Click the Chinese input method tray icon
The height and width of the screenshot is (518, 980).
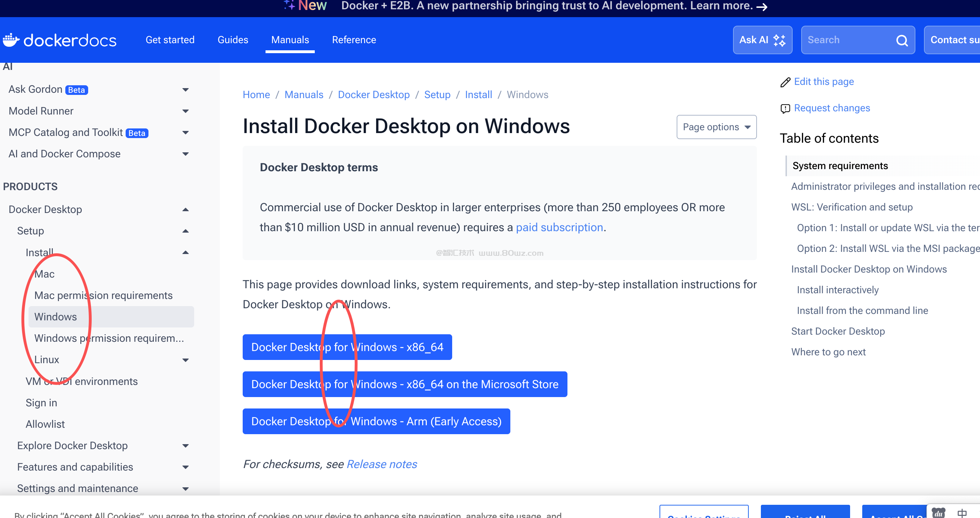962,513
